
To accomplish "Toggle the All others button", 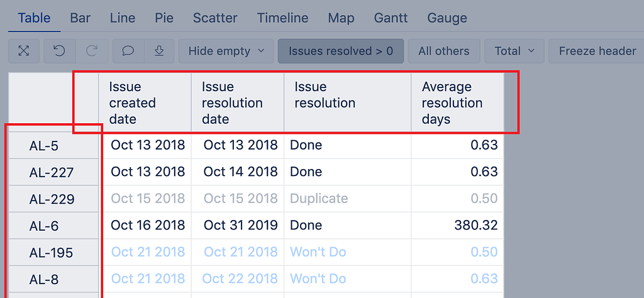I will tap(444, 51).
